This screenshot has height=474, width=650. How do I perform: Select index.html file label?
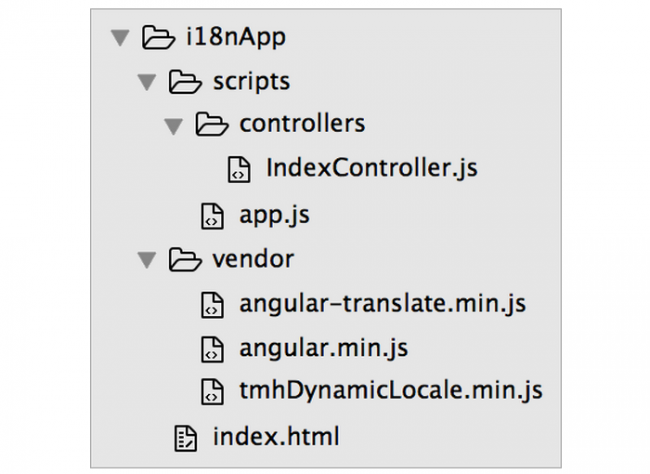point(276,437)
